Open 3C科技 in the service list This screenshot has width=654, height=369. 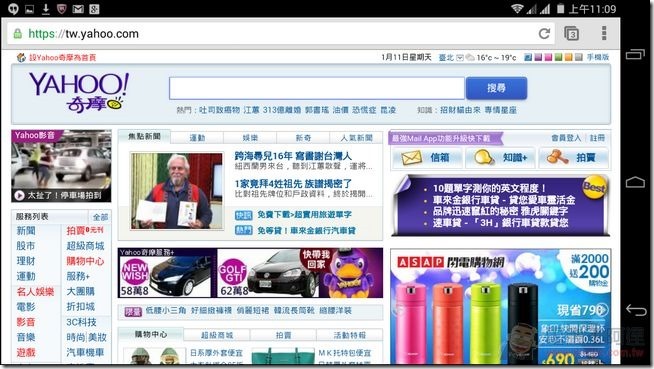point(81,322)
